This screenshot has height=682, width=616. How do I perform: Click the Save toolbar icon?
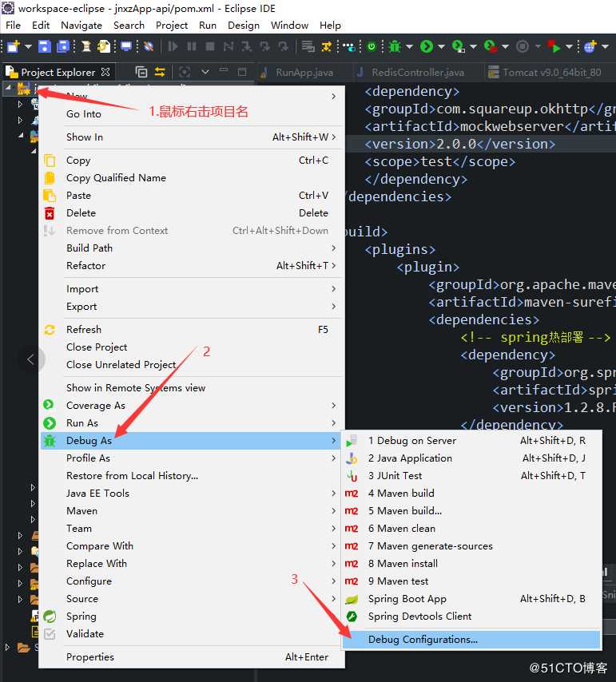45,46
